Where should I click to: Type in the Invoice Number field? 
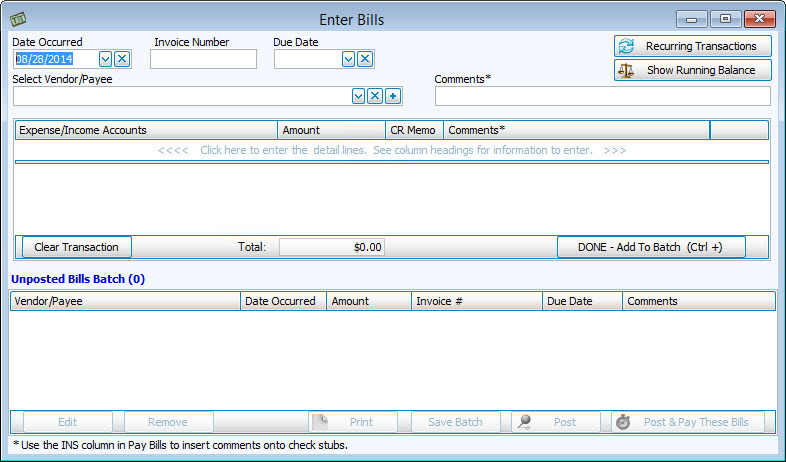pos(203,59)
